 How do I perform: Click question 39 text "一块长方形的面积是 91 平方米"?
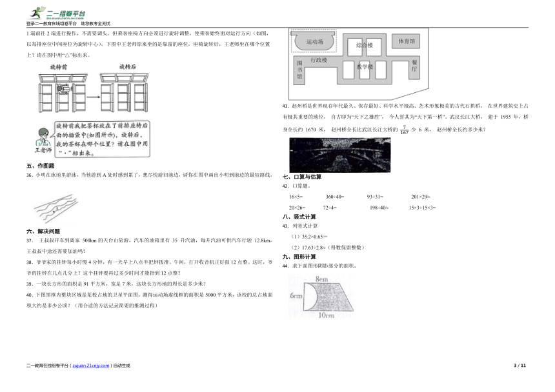point(116,284)
